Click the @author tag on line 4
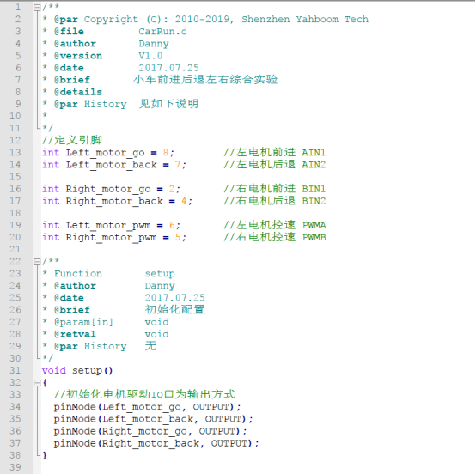476x474 pixels. tap(75, 44)
